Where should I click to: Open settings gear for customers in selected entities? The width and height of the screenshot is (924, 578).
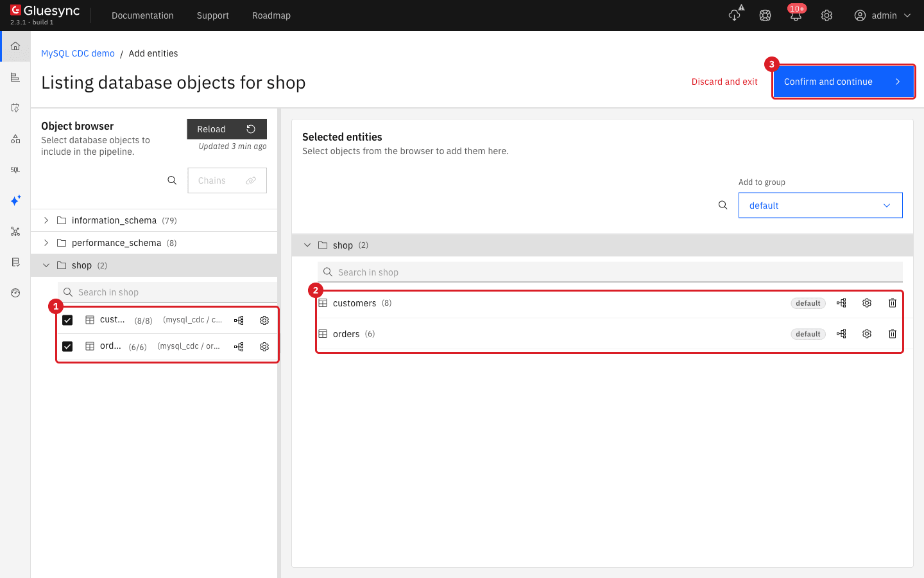pos(867,303)
